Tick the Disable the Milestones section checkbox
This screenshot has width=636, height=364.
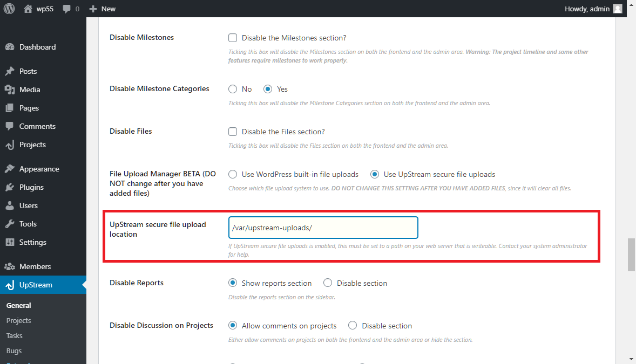[x=232, y=38]
